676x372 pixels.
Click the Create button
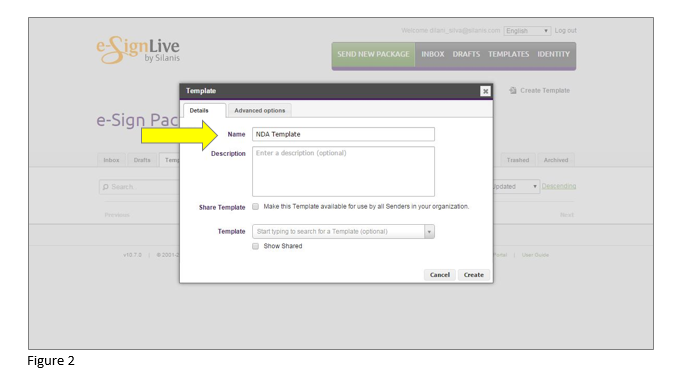[x=473, y=275]
